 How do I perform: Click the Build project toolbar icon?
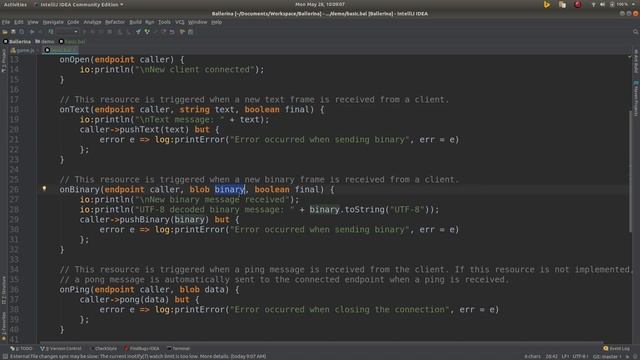coord(51,32)
